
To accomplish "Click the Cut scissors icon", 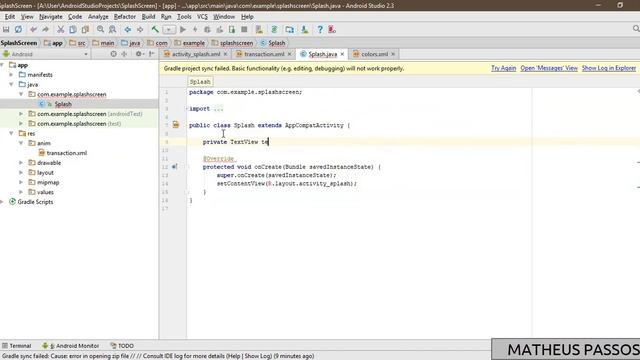I will coord(60,29).
